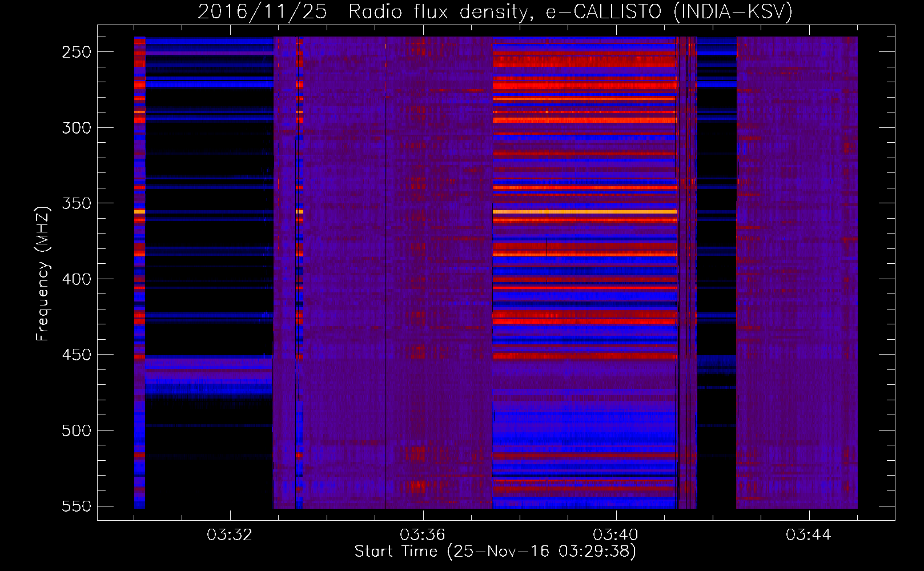Click the 300 frequency tick label
The image size is (924, 571).
tap(77, 128)
